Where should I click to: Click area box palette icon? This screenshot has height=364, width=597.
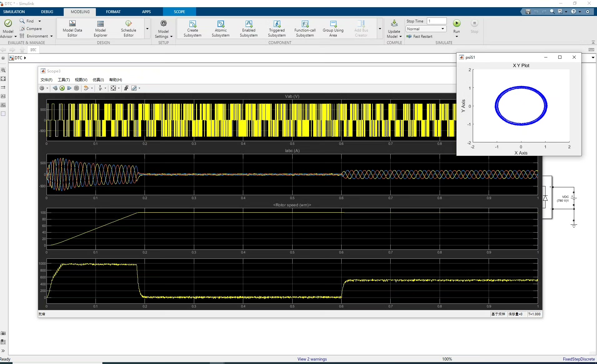(3, 114)
